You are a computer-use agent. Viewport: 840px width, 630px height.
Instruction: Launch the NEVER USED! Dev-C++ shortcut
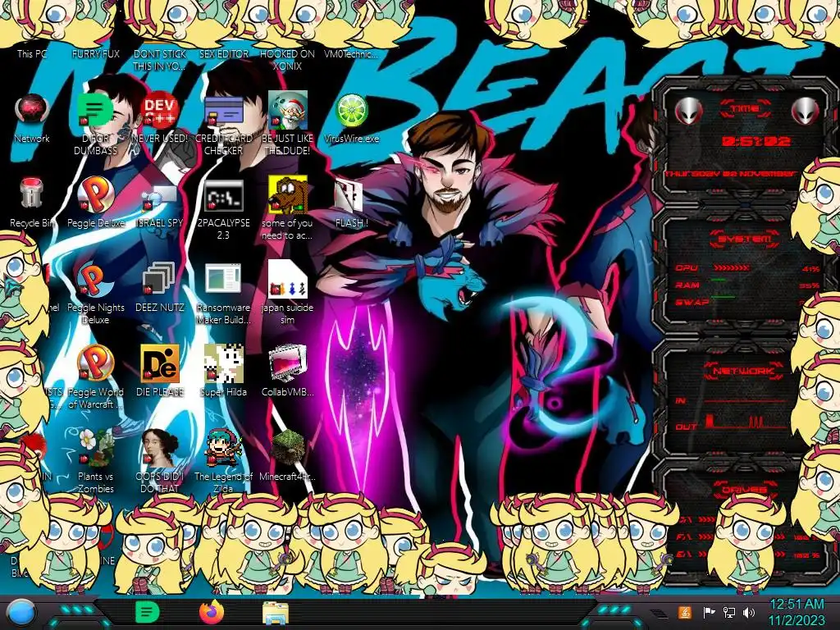[159, 110]
